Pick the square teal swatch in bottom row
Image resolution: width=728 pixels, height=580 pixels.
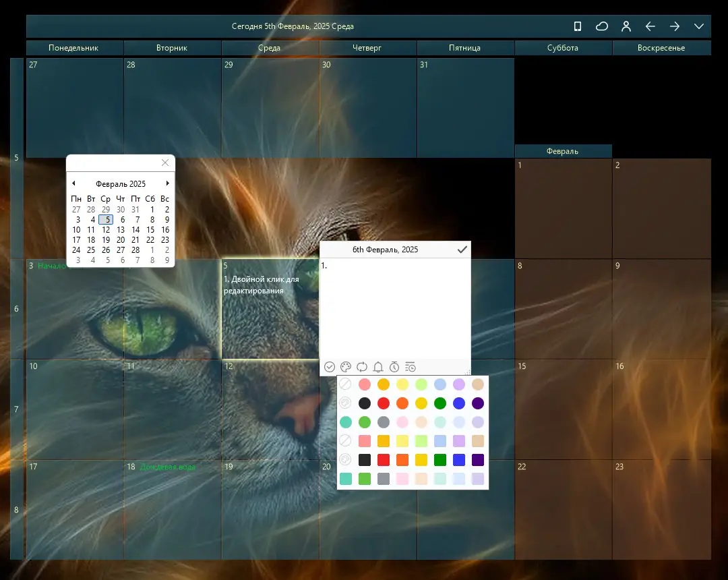(345, 479)
